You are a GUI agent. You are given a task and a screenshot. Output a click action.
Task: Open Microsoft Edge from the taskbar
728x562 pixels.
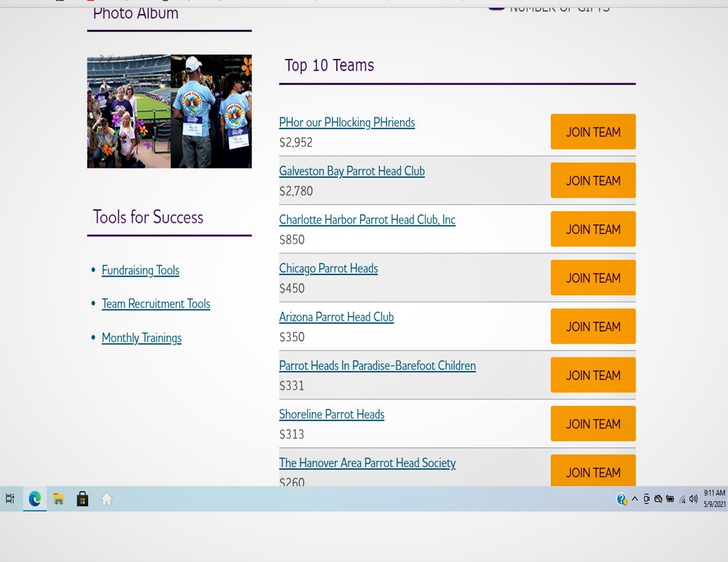(35, 499)
